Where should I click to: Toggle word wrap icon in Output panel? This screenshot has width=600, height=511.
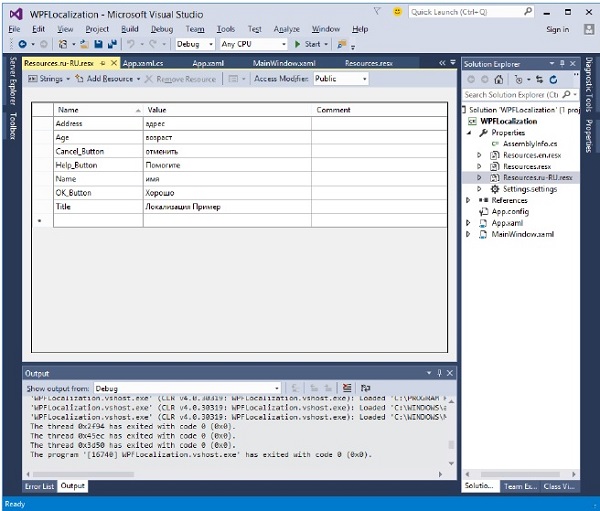pyautogui.click(x=364, y=388)
